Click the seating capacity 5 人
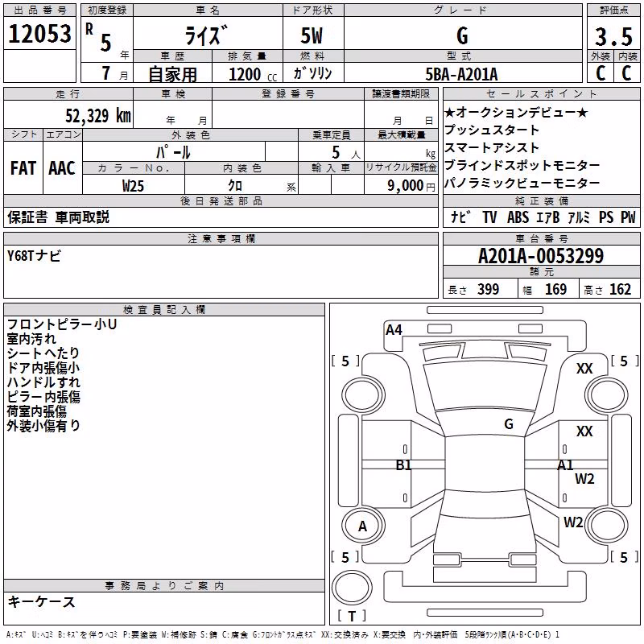644x644 pixels. tap(345, 152)
